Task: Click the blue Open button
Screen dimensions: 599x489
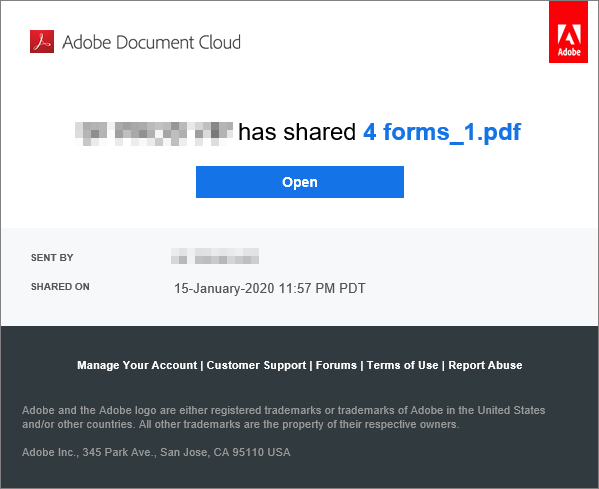Action: tap(300, 182)
